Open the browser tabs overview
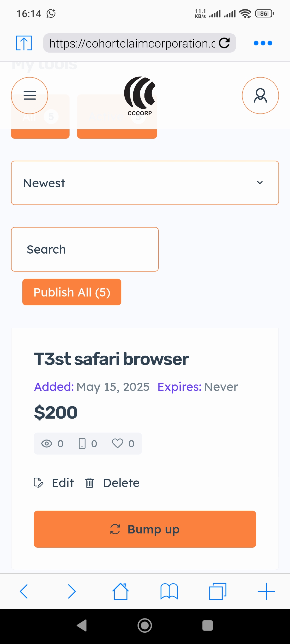This screenshot has height=644, width=290. coord(218,591)
